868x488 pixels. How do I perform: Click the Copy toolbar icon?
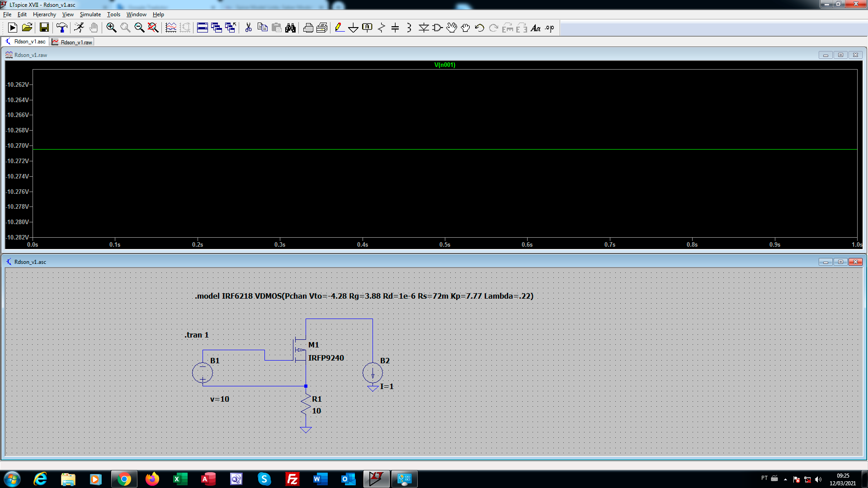tap(262, 28)
